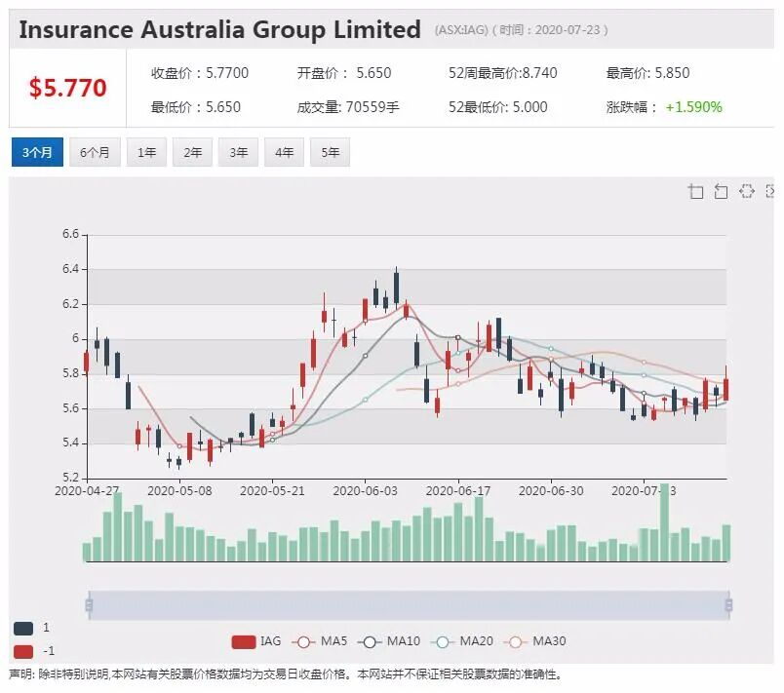Click the 开盘价: 5.650 opening price
The width and height of the screenshot is (784, 693).
point(344,73)
